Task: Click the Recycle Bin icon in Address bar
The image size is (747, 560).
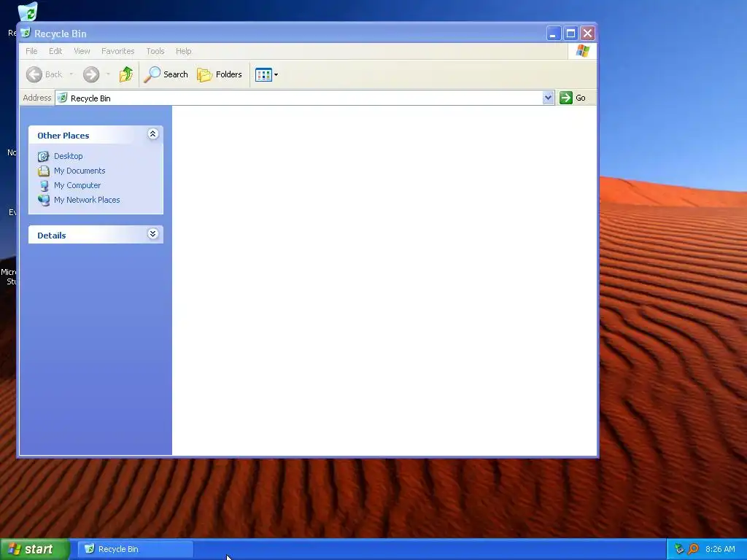Action: coord(62,98)
